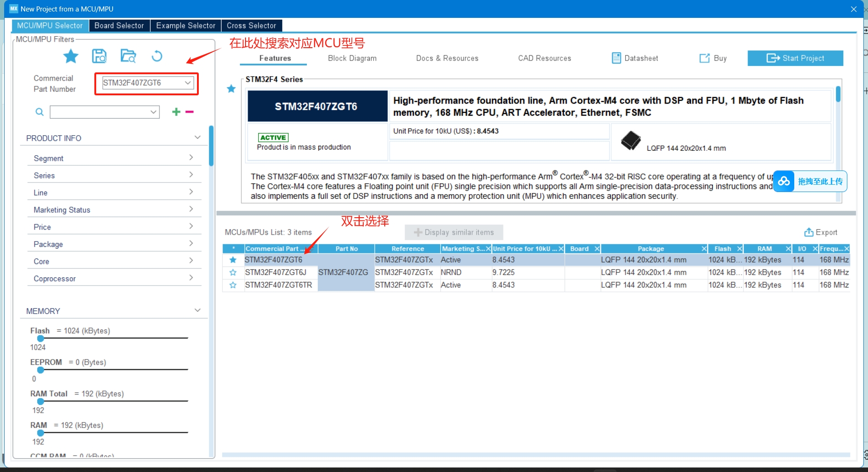The height and width of the screenshot is (472, 868).
Task: Save search filters icon
Action: 99,56
